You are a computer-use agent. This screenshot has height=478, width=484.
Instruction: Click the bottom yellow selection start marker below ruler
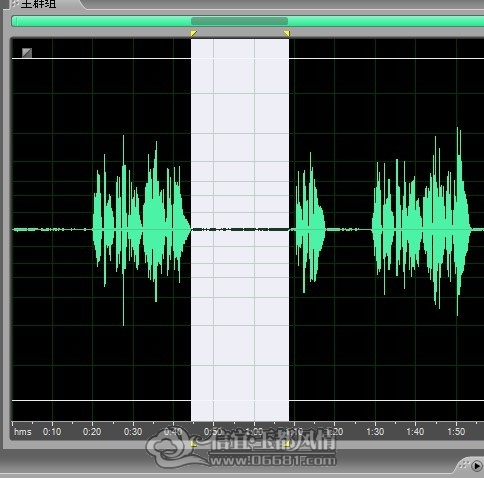pyautogui.click(x=193, y=444)
